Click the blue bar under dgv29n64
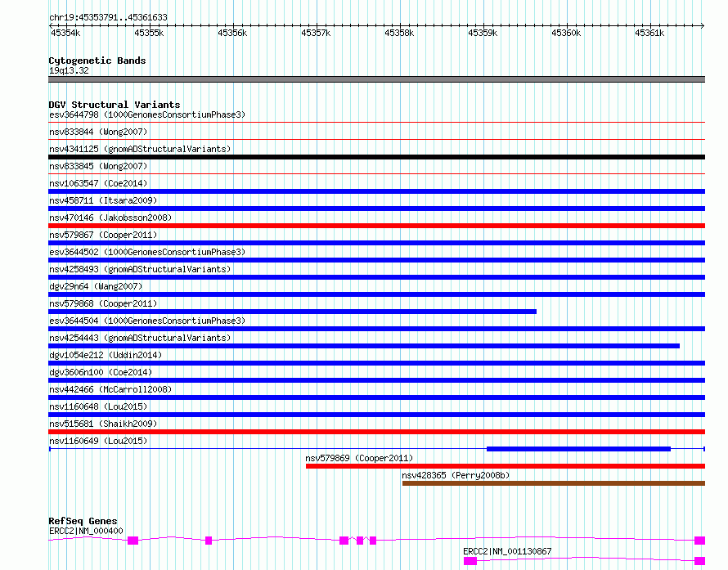The height and width of the screenshot is (570, 728). 376,294
